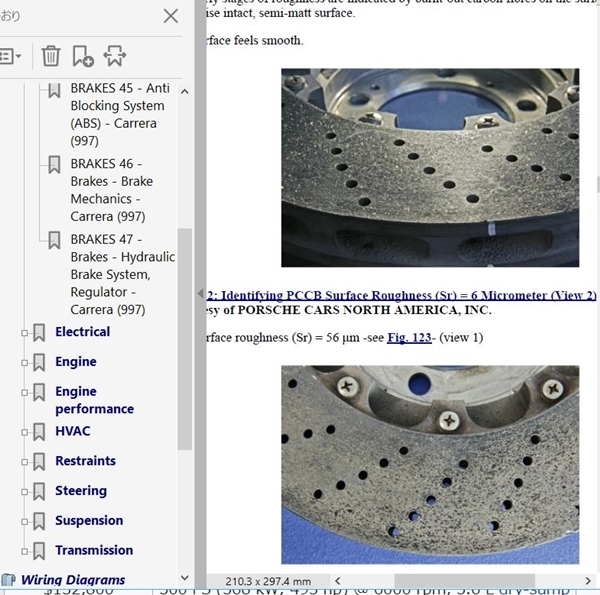The width and height of the screenshot is (600, 595).
Task: Click the horizontal scrollbar left arrow
Action: point(338,581)
